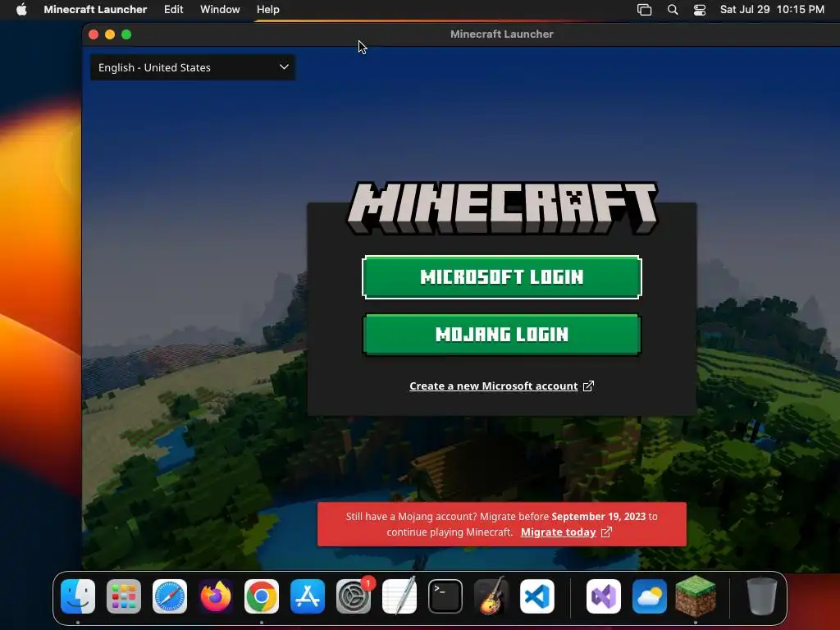The image size is (840, 630).
Task: Open the Help menu
Action: pos(268,10)
